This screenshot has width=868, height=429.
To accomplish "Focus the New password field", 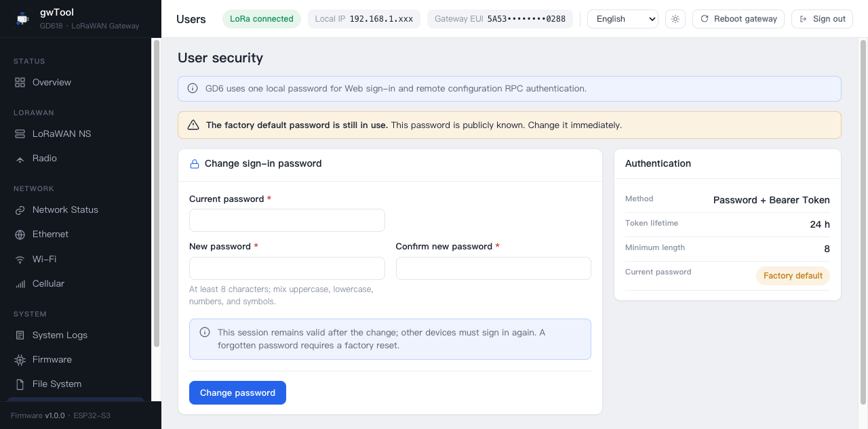I will click(287, 268).
